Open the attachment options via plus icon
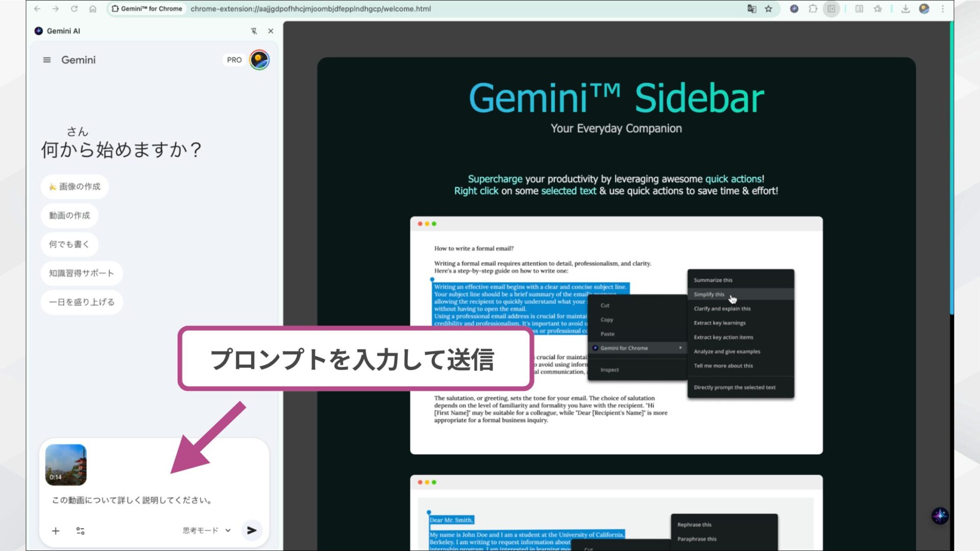 [x=56, y=531]
